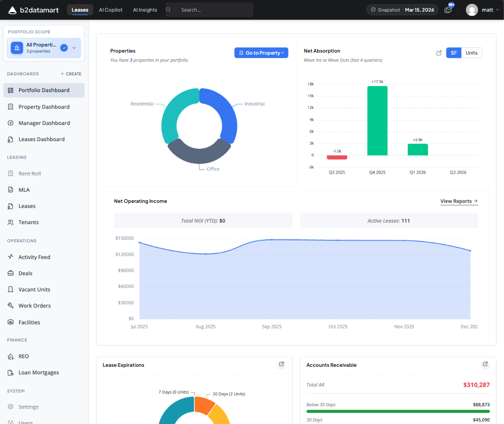Open the Snapshot date selector
The height and width of the screenshot is (424, 504).
pyautogui.click(x=402, y=10)
